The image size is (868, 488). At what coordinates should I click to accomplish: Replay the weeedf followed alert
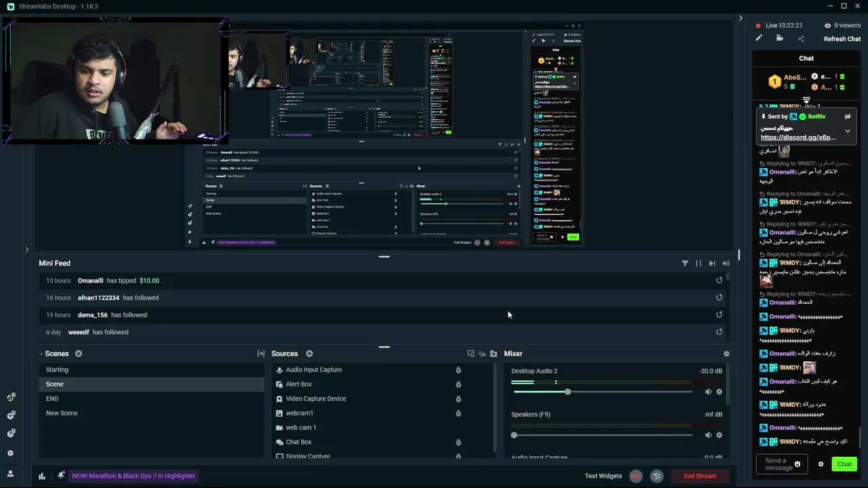719,332
